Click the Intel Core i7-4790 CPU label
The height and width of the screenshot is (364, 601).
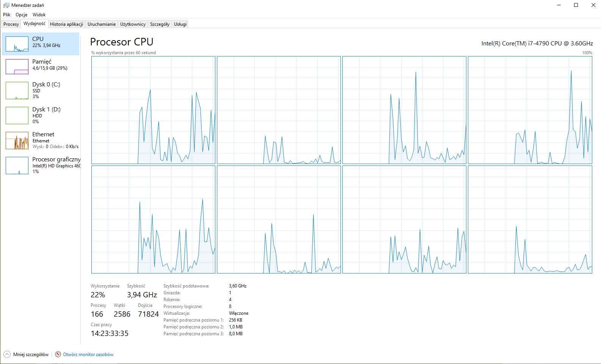click(x=537, y=43)
